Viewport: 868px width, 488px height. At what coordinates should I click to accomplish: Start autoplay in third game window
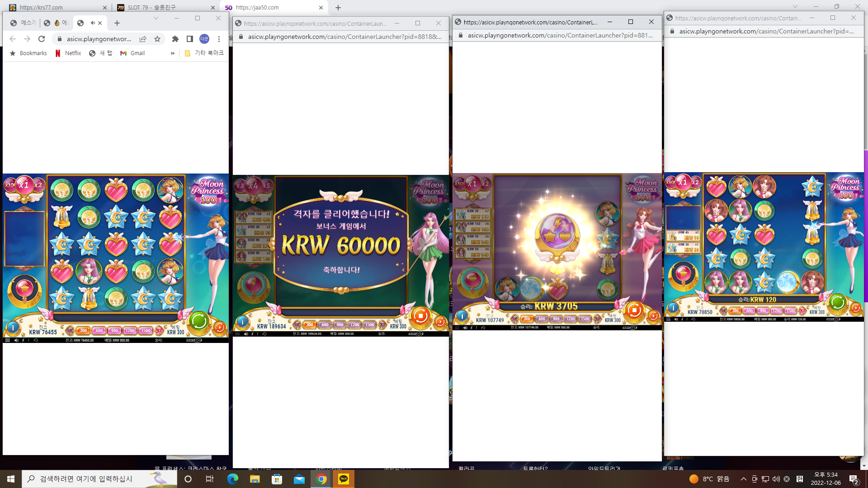653,316
